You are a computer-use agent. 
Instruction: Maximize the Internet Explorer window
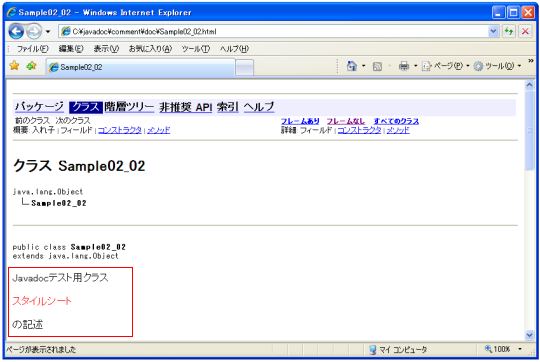[x=513, y=13]
